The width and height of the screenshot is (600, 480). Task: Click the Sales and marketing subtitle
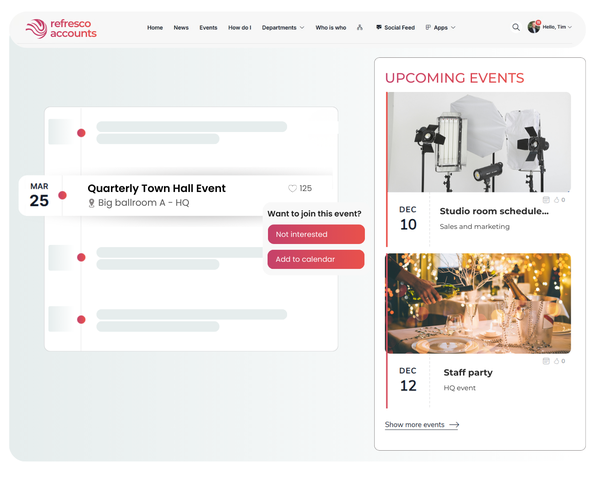click(474, 227)
